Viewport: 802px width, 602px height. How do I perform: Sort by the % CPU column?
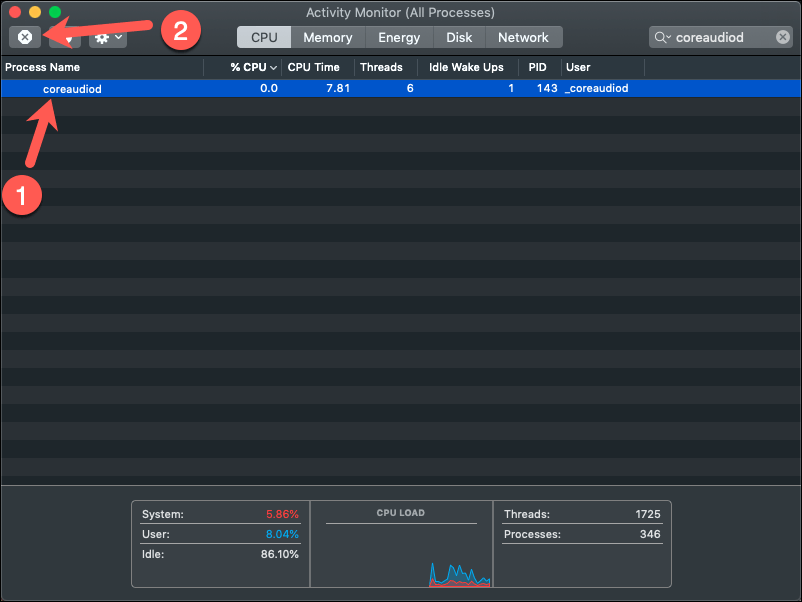[253, 68]
